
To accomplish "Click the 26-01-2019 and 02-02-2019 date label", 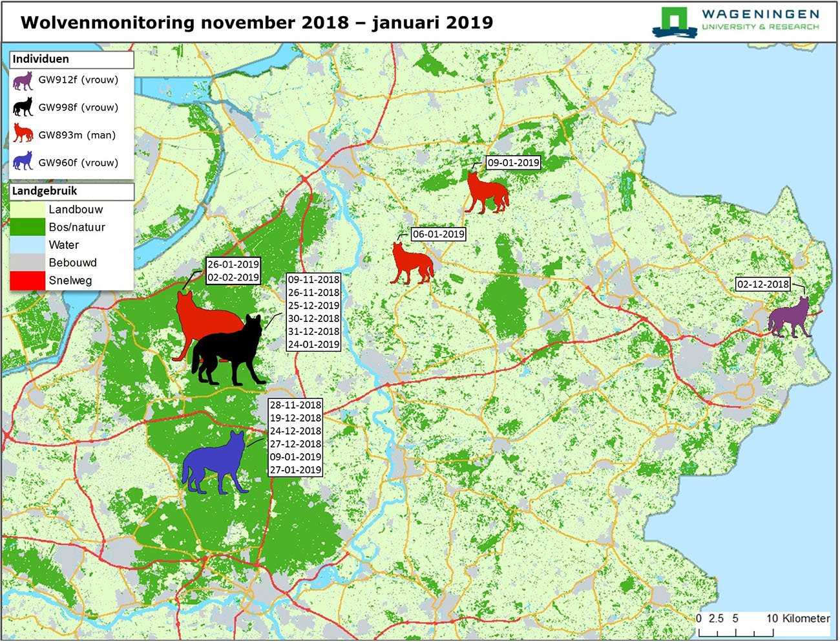I will (233, 271).
